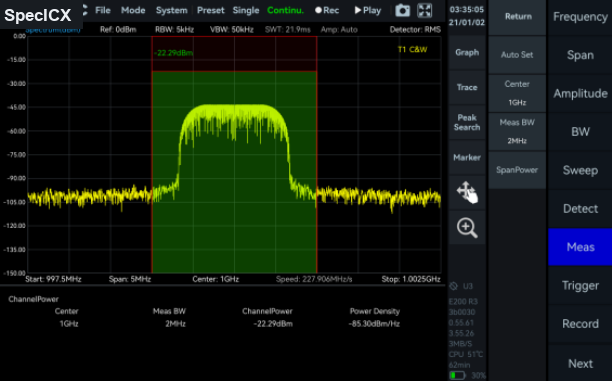Viewport: 612px width, 381px height.
Task: Click the Ref: 0dBm readout
Action: [118, 30]
